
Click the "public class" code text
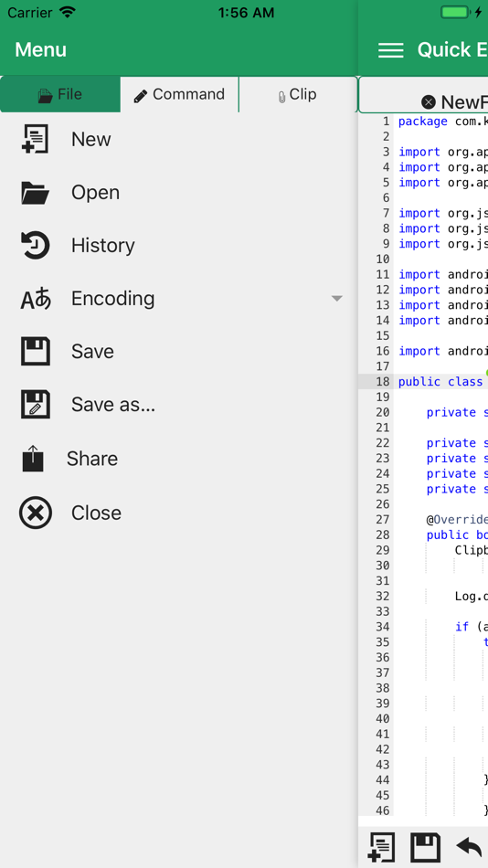coord(440,381)
